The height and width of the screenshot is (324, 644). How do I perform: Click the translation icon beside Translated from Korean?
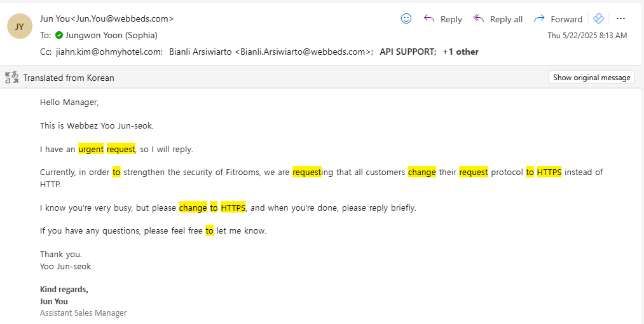(12, 78)
